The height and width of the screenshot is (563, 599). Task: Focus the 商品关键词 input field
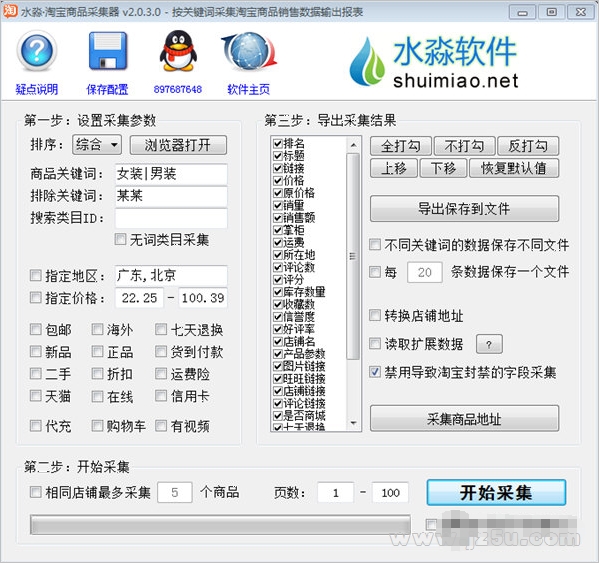pyautogui.click(x=171, y=174)
